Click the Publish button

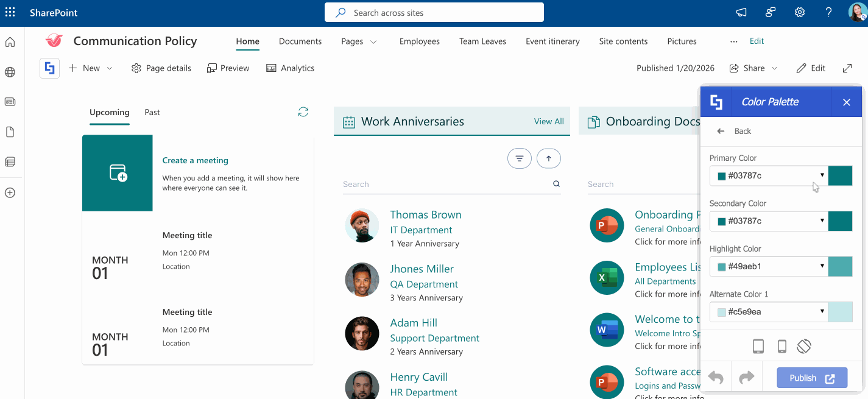[x=811, y=377]
